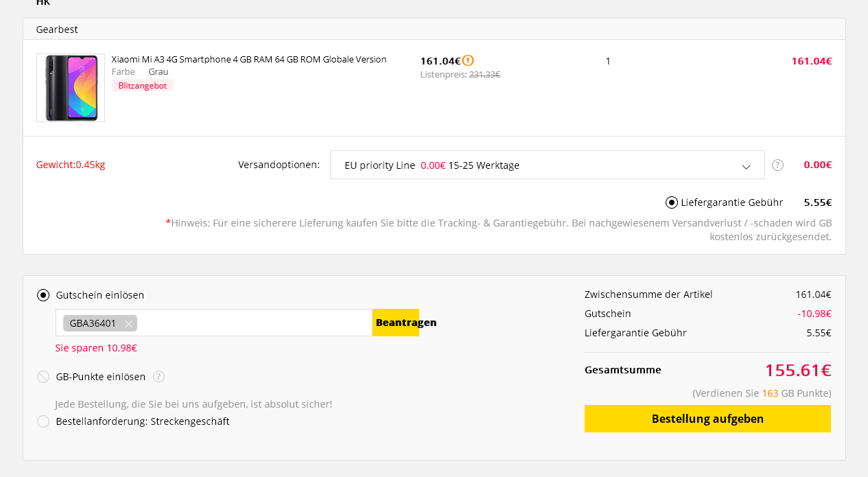Screen dimensions: 868x477
Task: Open the GB-Punkte help icon
Action: tap(159, 376)
